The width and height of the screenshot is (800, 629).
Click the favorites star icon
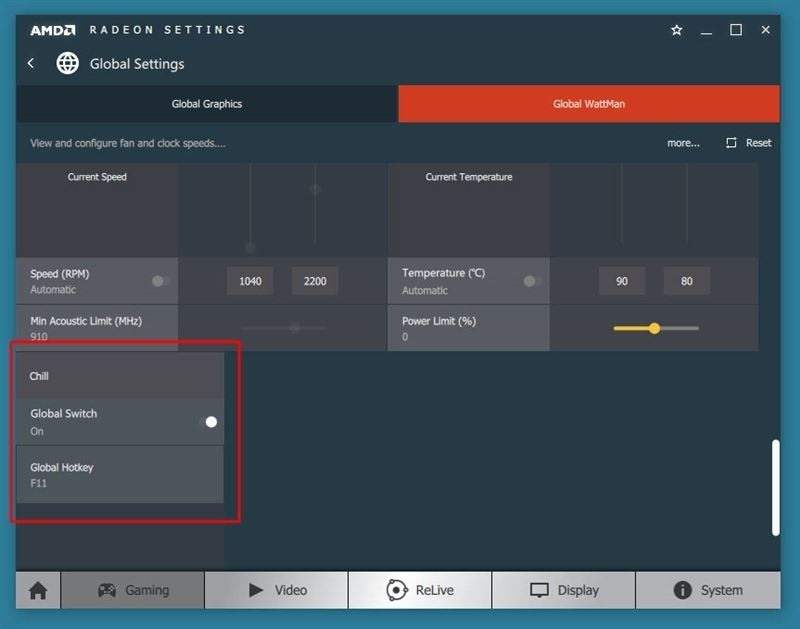pos(677,30)
